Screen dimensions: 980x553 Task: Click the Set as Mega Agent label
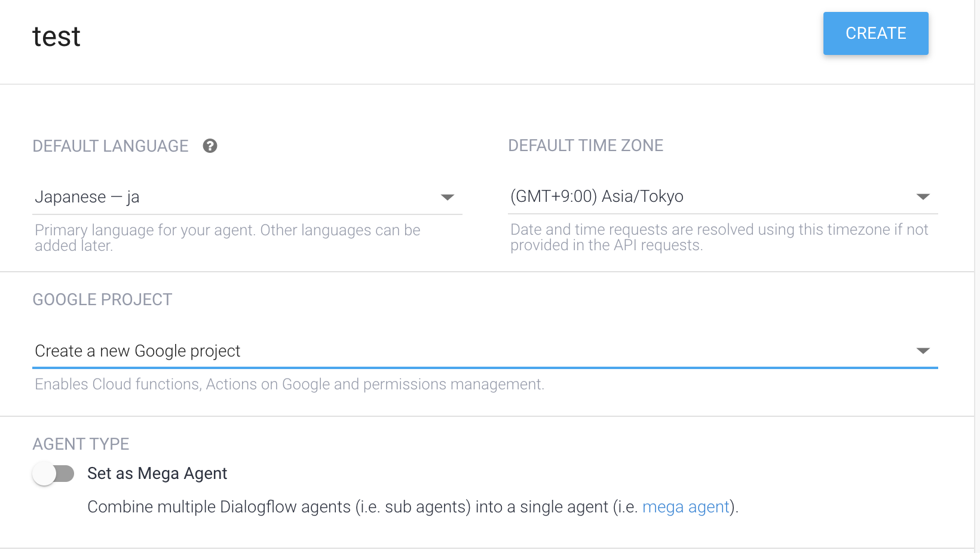click(157, 474)
